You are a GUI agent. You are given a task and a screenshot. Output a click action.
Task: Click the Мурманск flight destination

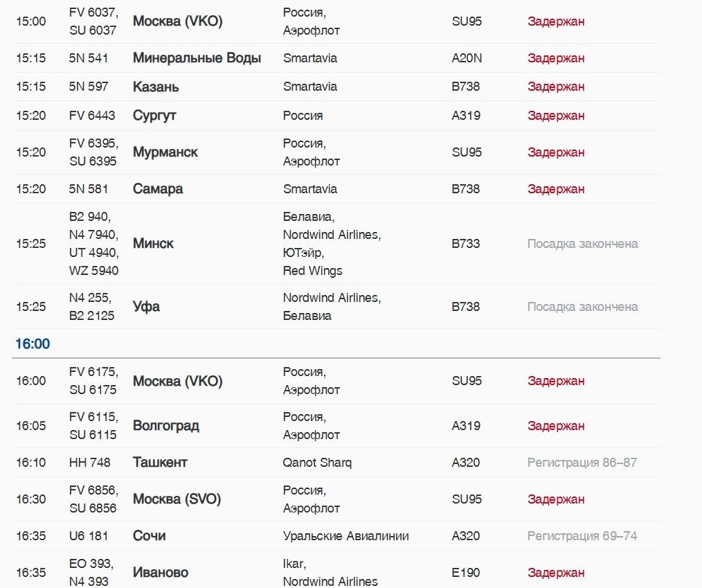point(165,152)
